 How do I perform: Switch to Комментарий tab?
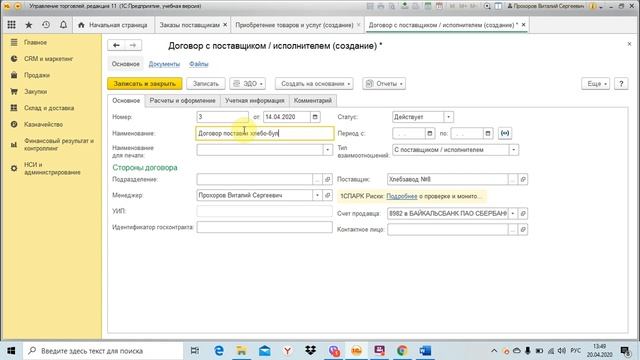point(313,100)
